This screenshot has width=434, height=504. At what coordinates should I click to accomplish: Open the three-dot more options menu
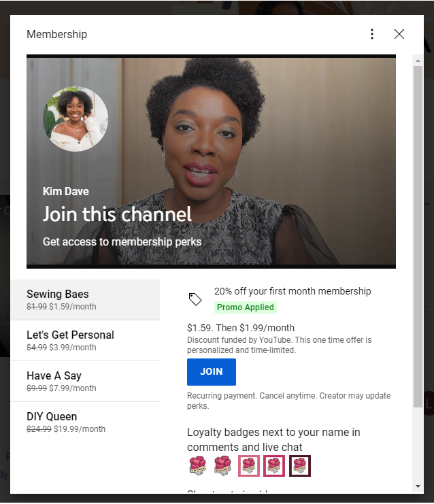[372, 34]
